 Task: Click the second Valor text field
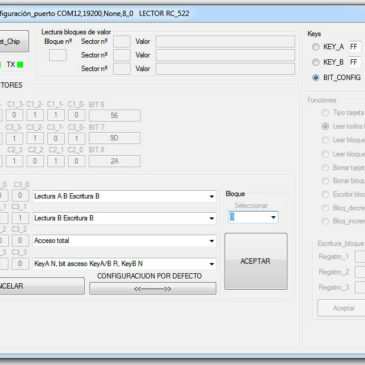pyautogui.click(x=225, y=55)
